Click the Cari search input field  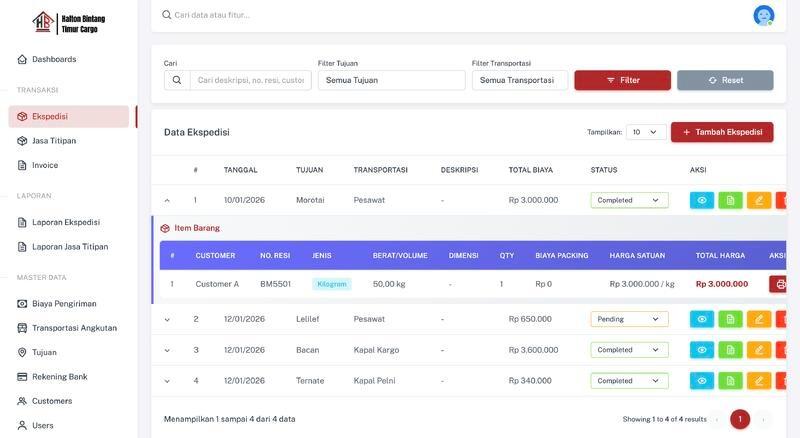pyautogui.click(x=250, y=80)
